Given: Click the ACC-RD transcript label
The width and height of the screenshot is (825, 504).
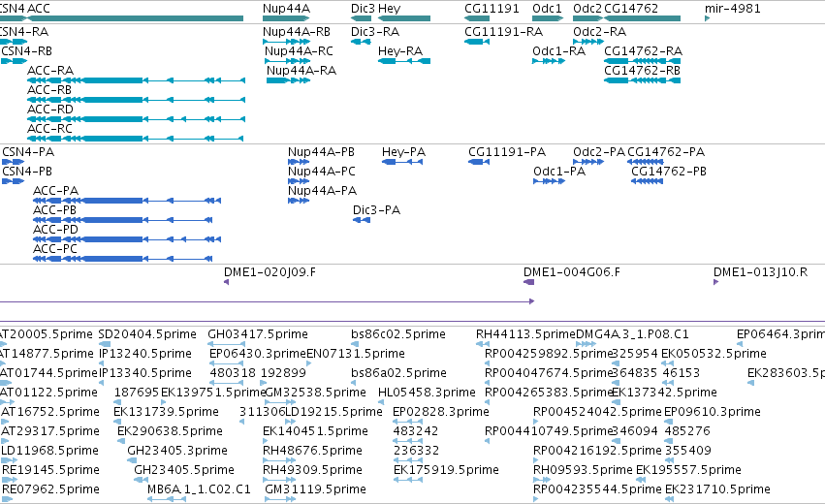Looking at the screenshot, I should coord(50,110).
